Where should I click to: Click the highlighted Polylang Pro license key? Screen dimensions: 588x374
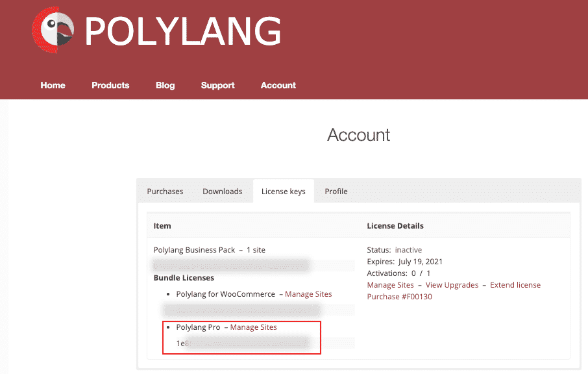pyautogui.click(x=241, y=343)
